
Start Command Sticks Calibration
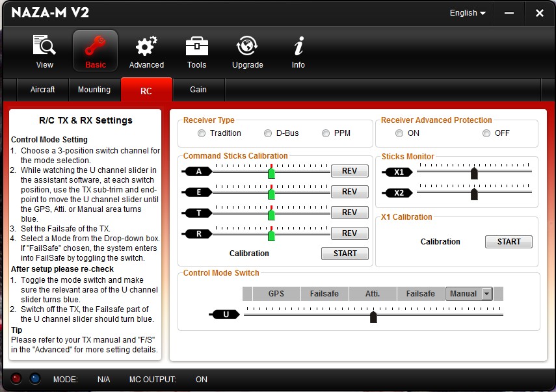(345, 254)
